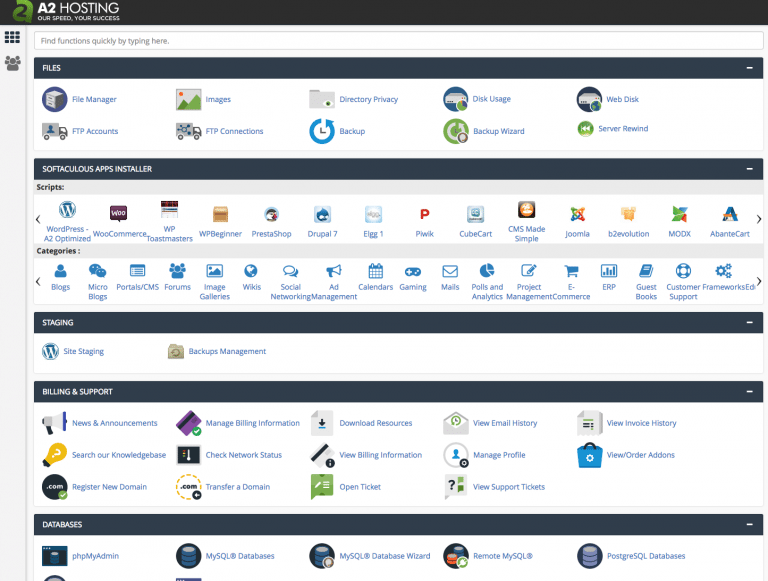Click the Find functions search field
The width and height of the screenshot is (768, 581).
pos(398,41)
